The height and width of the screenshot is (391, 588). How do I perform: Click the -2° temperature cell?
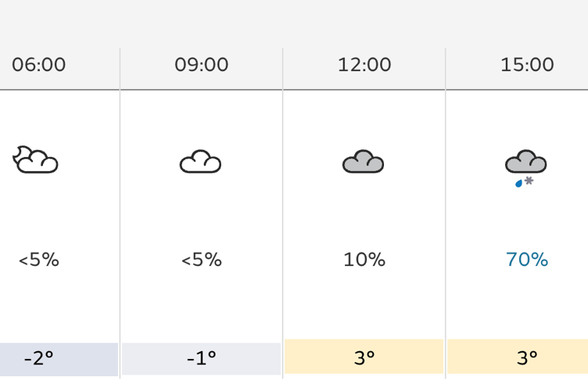tap(59, 359)
